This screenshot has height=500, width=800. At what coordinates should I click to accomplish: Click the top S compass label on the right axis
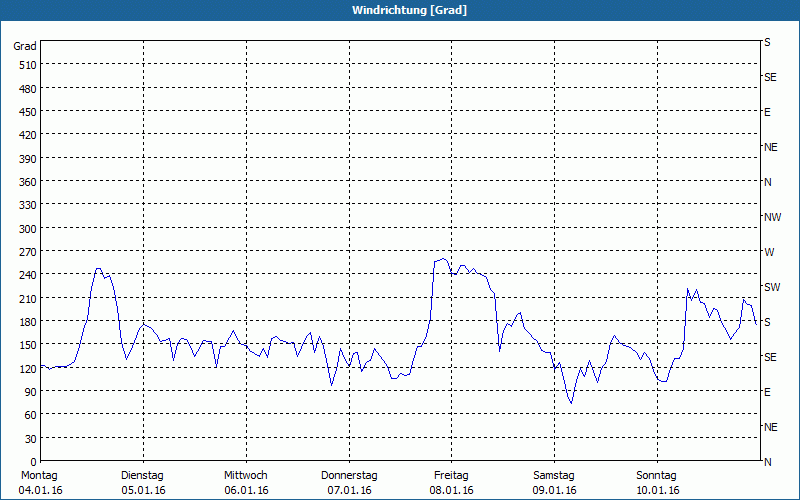(x=767, y=42)
